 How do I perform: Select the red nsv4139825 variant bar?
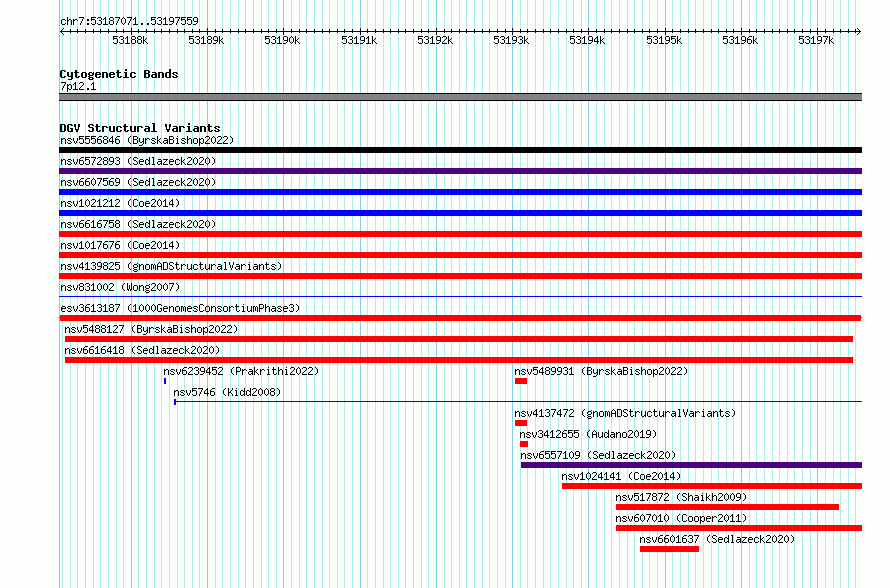click(460, 276)
